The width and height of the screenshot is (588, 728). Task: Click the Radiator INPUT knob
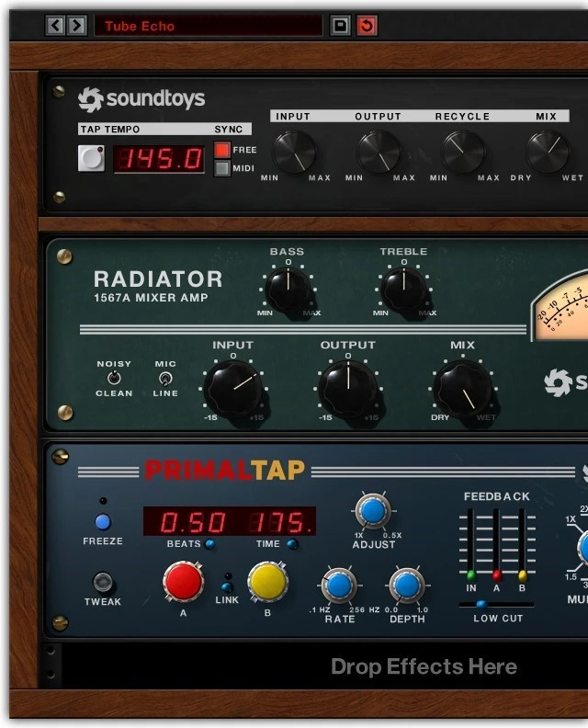pos(233,389)
